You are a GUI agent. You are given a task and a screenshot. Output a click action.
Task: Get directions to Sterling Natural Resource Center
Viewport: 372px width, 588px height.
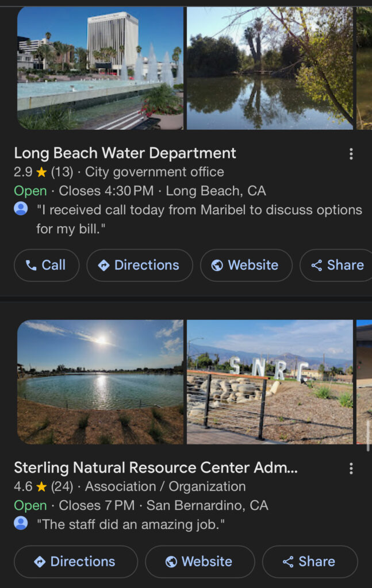click(x=76, y=562)
